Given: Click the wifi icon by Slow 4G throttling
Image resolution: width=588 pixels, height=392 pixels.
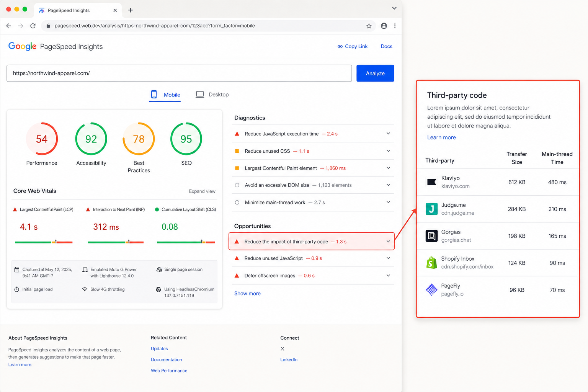Looking at the screenshot, I should (x=85, y=289).
